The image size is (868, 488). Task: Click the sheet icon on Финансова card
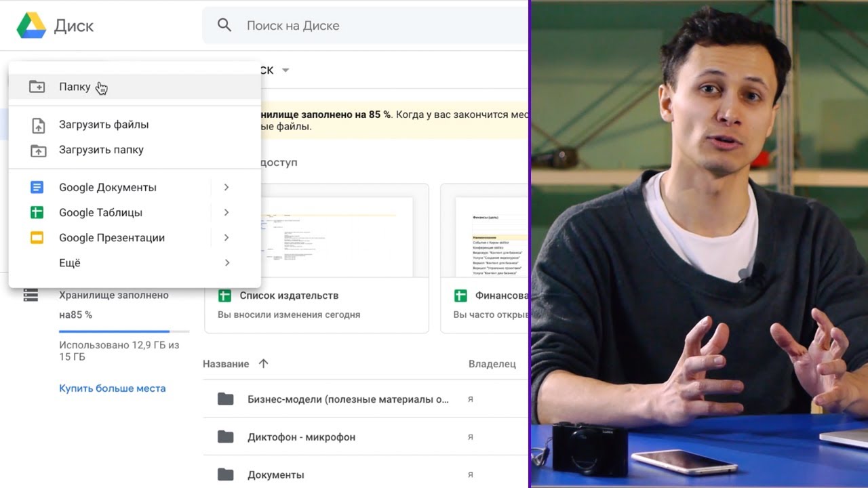(460, 296)
